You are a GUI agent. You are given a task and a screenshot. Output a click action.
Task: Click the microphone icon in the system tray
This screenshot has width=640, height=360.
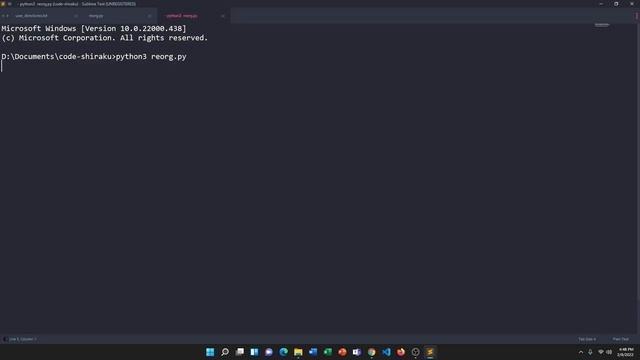(590, 352)
